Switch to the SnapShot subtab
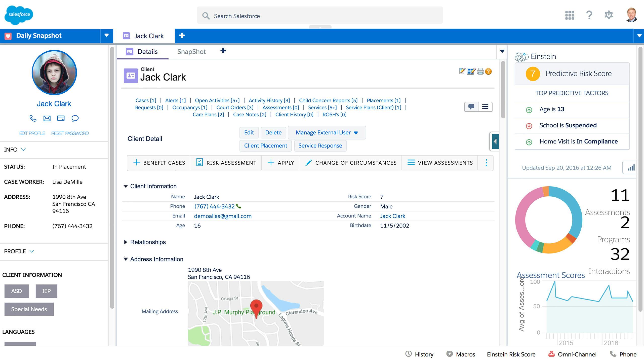 click(x=191, y=52)
